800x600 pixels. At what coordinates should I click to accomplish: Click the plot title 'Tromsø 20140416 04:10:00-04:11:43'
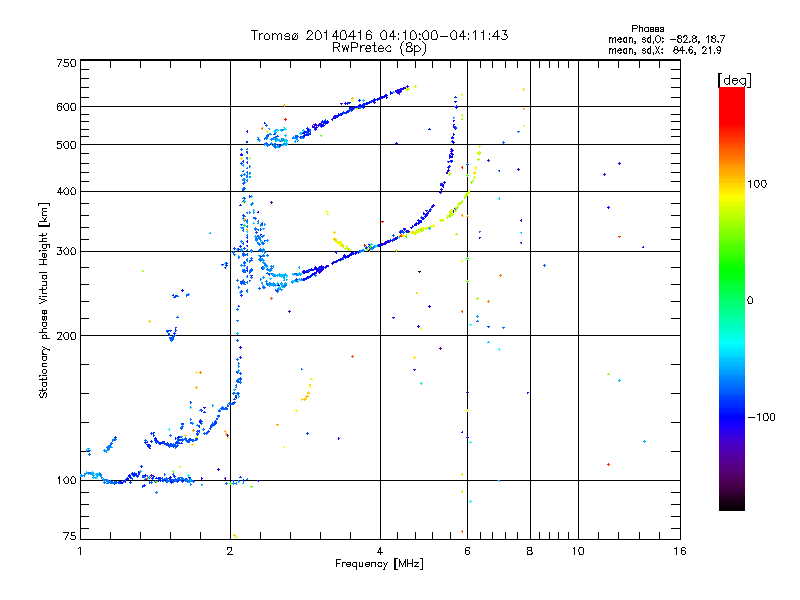379,35
